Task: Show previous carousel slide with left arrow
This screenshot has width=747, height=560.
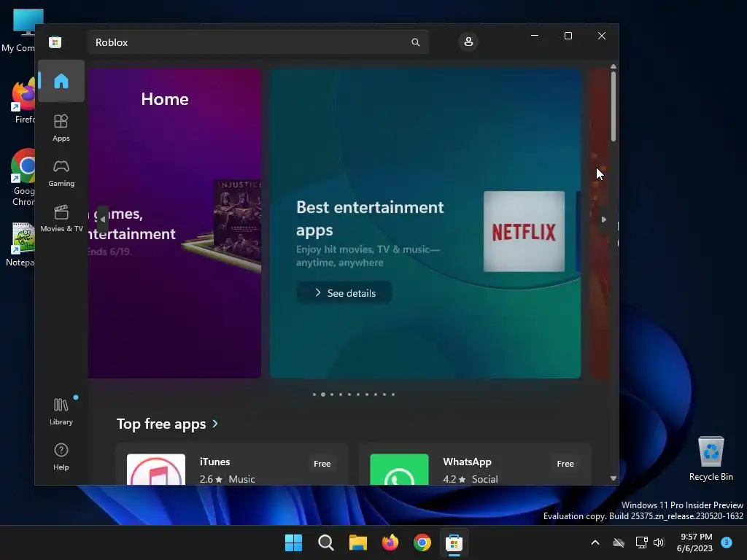Action: 102,219
